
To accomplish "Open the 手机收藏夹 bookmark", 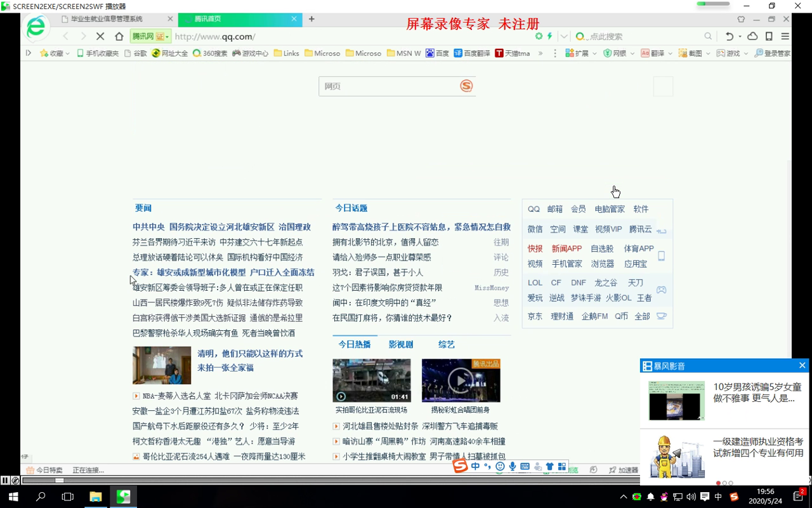I will (98, 53).
